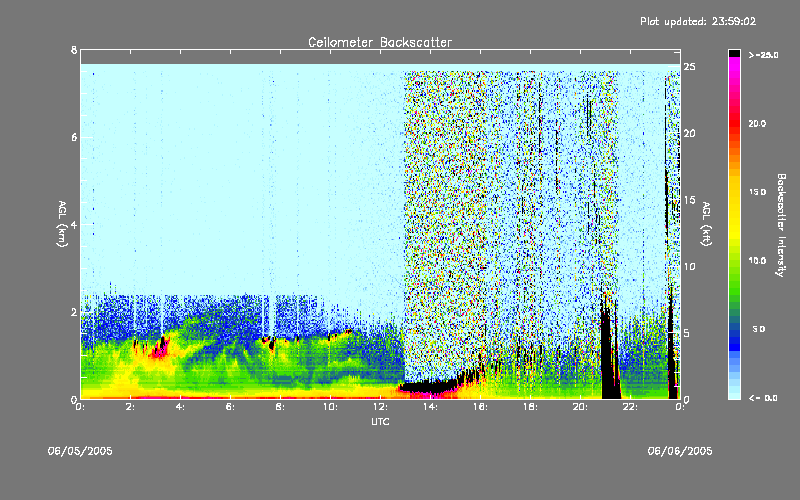
Task: Click the "UTC" label below the time axis
Action: [x=380, y=421]
